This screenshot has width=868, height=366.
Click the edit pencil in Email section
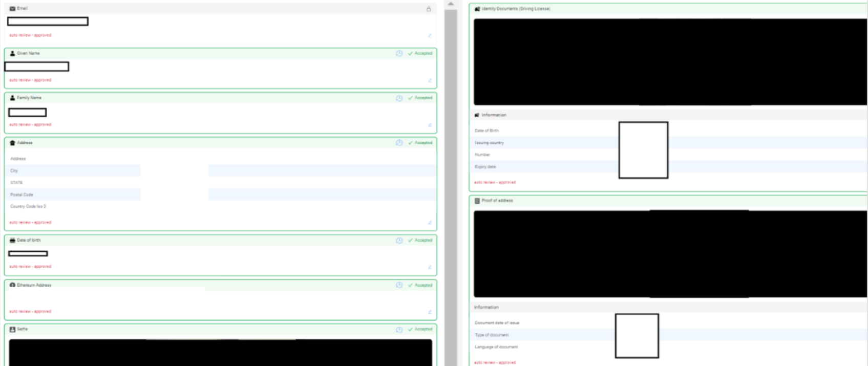coord(430,35)
